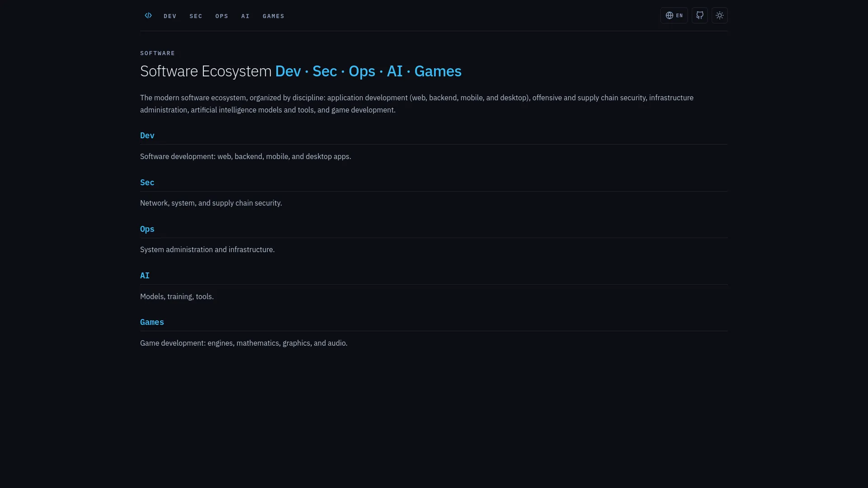Click the 'System administration and infrastructure.' text
This screenshot has height=488, width=868.
[x=208, y=250]
